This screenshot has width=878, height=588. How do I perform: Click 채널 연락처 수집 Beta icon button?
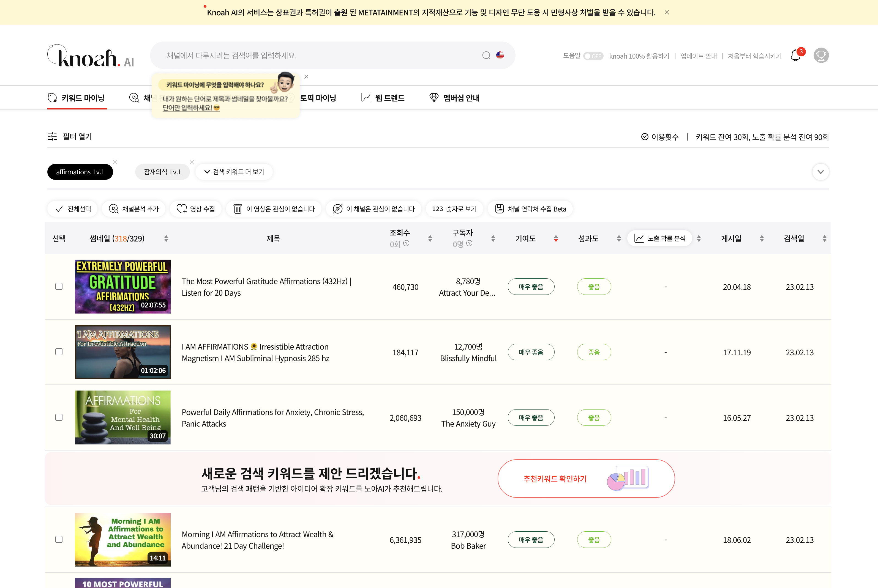[499, 209]
